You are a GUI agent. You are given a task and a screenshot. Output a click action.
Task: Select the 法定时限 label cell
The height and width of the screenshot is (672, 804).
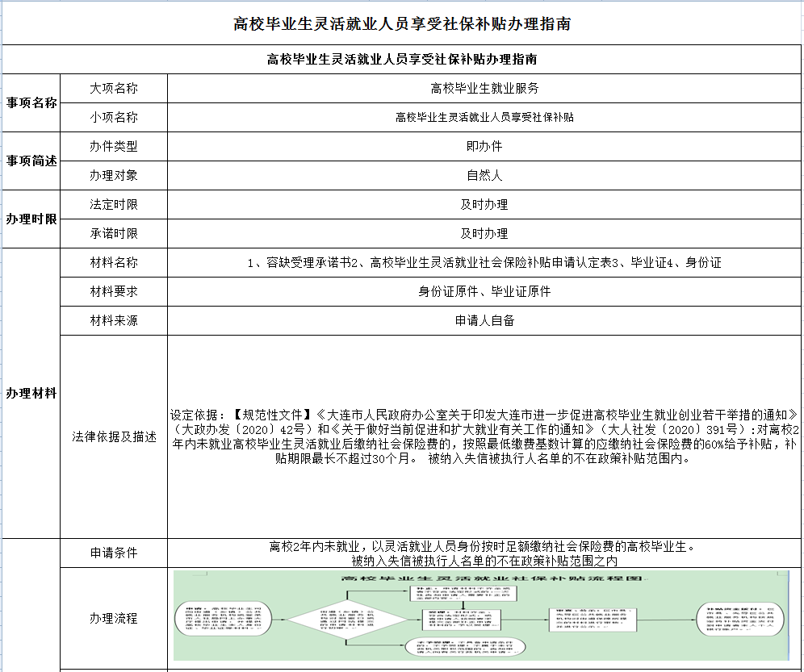point(114,204)
